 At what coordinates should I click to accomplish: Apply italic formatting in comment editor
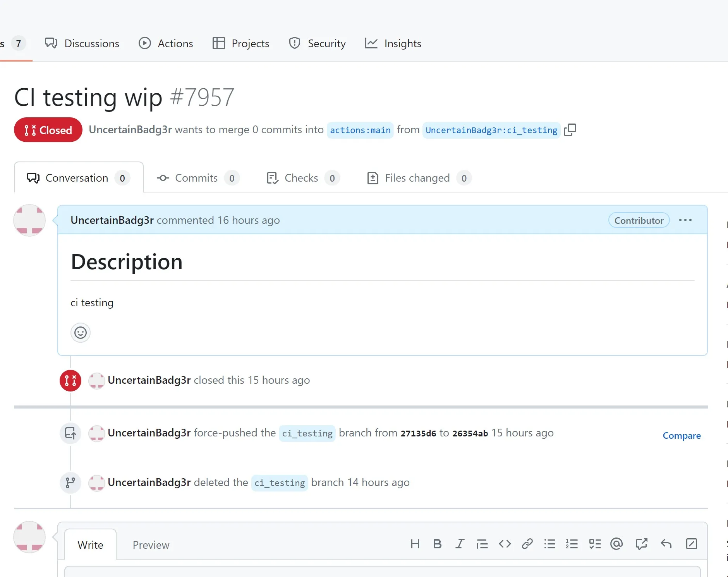pyautogui.click(x=460, y=544)
